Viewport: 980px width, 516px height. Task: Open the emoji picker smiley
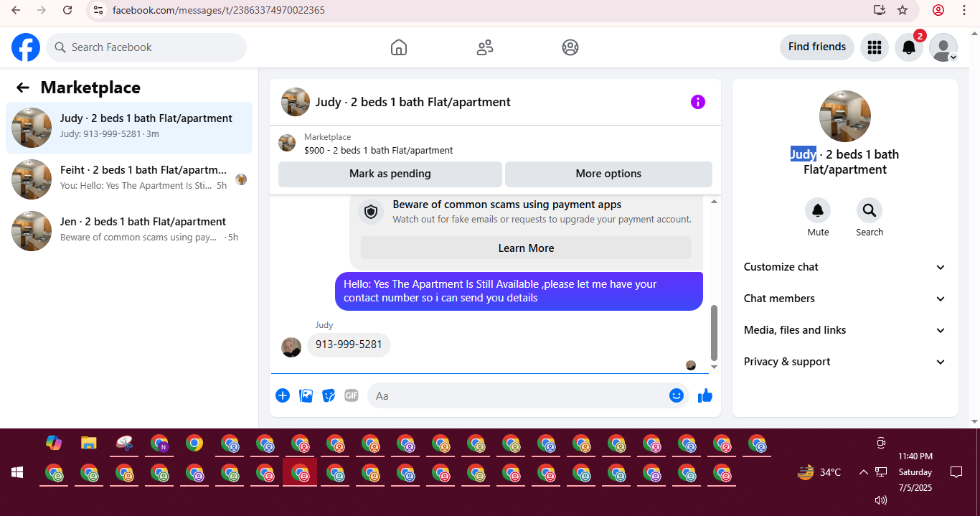pyautogui.click(x=676, y=395)
